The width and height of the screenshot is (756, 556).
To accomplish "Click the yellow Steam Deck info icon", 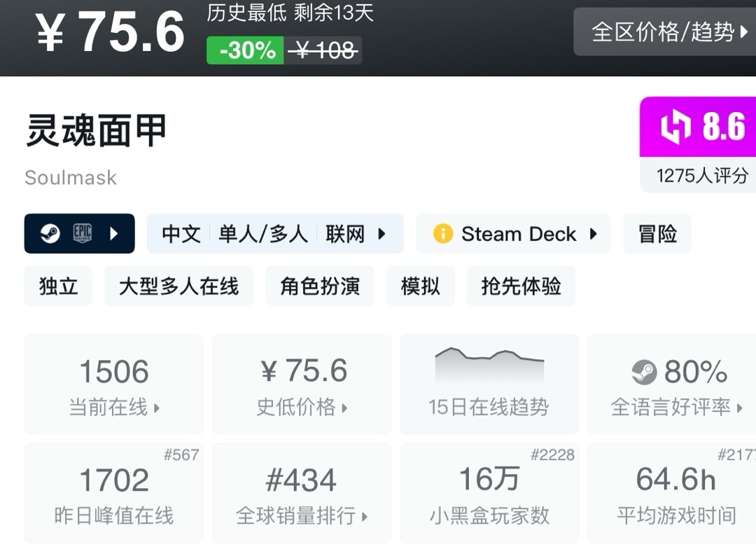I will 442,233.
